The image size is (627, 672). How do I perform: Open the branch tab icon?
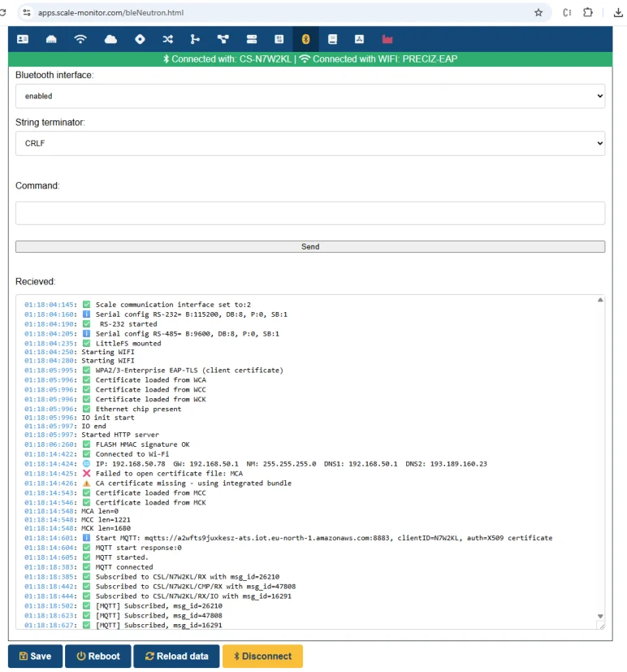tap(195, 40)
